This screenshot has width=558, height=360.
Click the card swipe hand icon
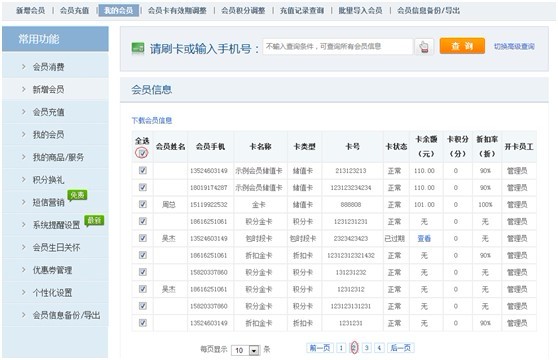pyautogui.click(x=424, y=47)
